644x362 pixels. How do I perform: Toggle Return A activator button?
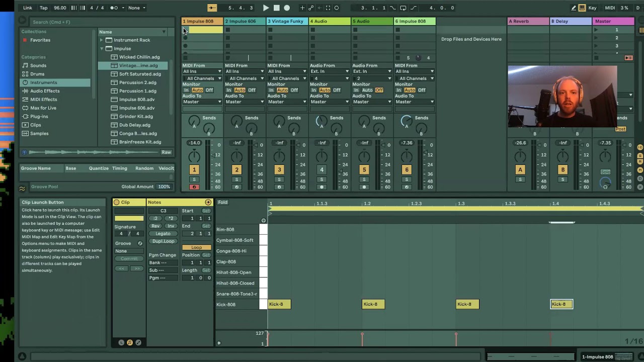click(x=520, y=170)
